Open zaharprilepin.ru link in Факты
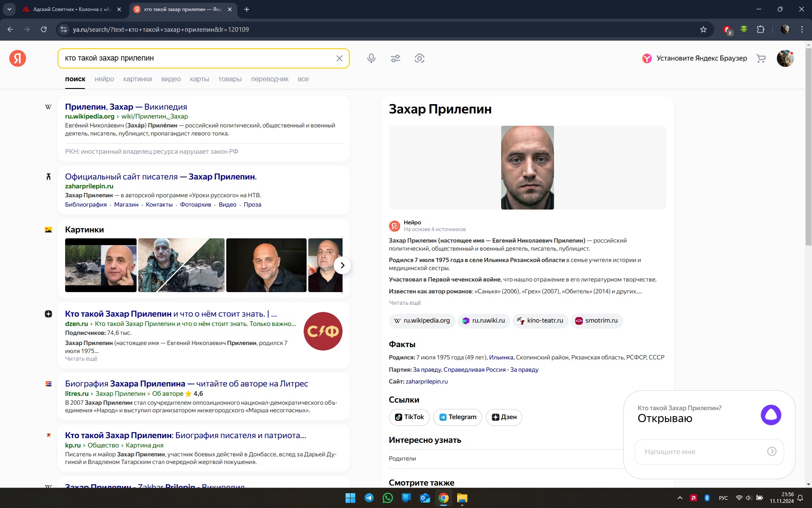Viewport: 812px width, 508px height. tap(426, 381)
